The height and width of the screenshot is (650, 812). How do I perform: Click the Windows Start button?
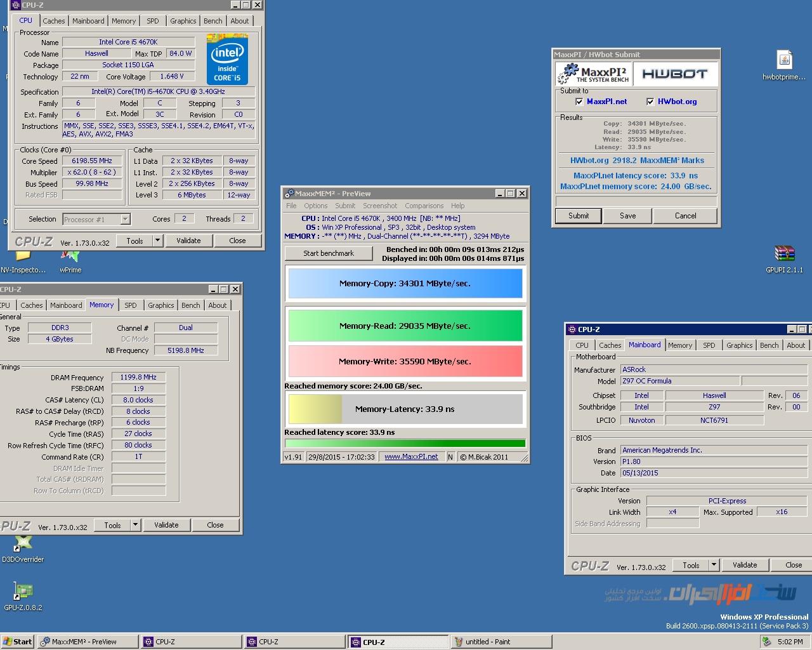tap(17, 642)
